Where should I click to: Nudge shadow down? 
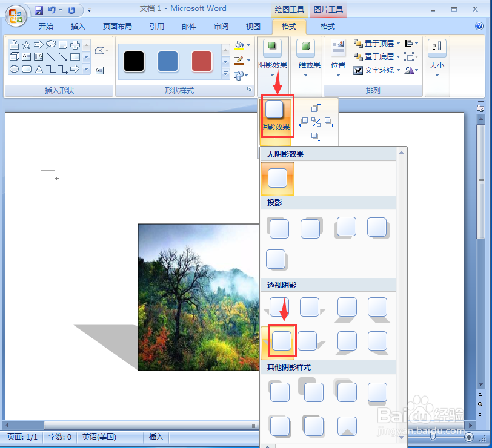pos(316,137)
